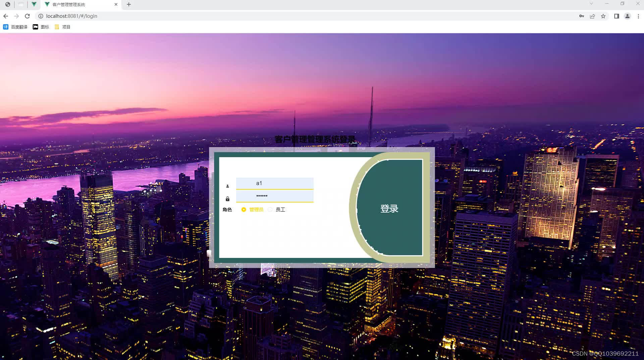
Task: Open the Chrome three-dot menu
Action: (x=638, y=16)
